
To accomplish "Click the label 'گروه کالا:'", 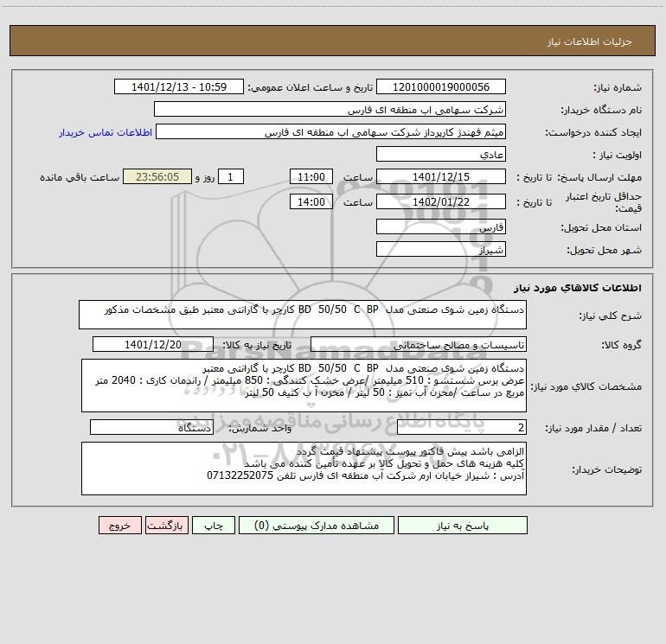I will [x=621, y=345].
